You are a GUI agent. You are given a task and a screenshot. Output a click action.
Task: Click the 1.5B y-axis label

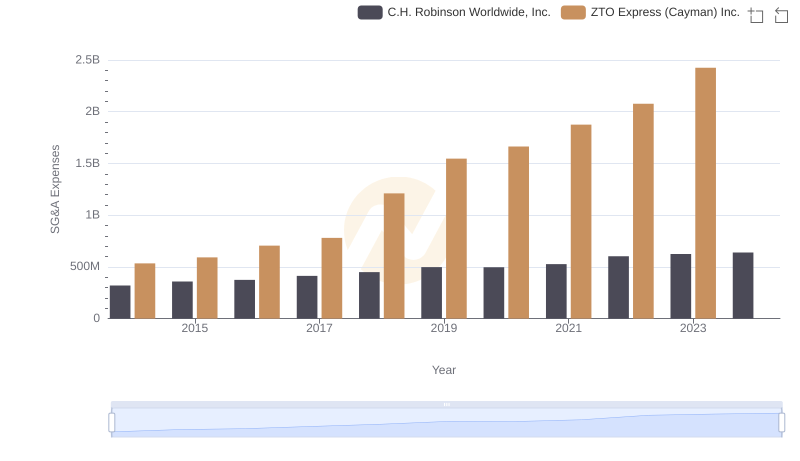[x=88, y=163]
